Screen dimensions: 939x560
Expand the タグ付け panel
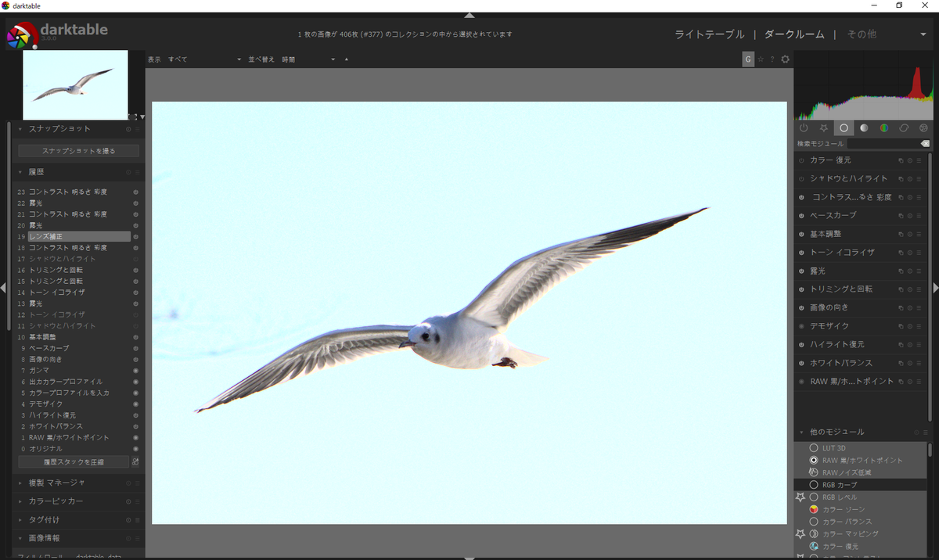click(20, 520)
